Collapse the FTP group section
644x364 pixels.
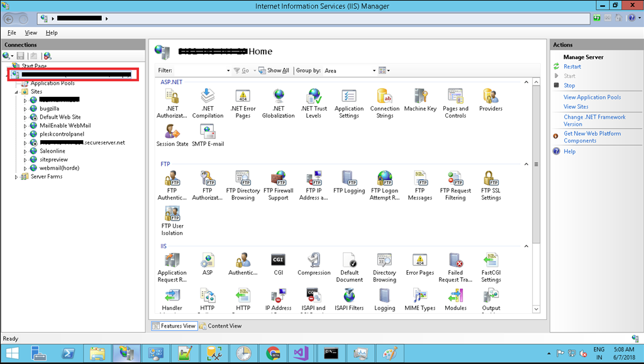click(526, 164)
